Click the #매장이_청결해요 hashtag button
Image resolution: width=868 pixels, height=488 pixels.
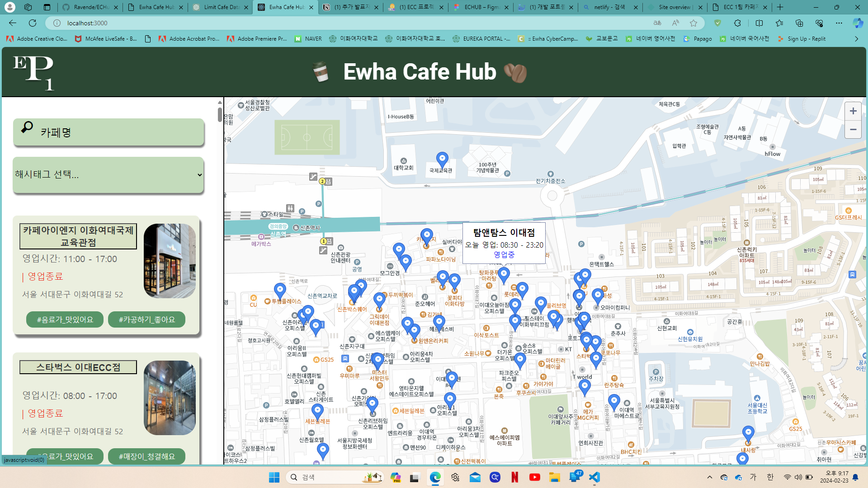pos(146,456)
